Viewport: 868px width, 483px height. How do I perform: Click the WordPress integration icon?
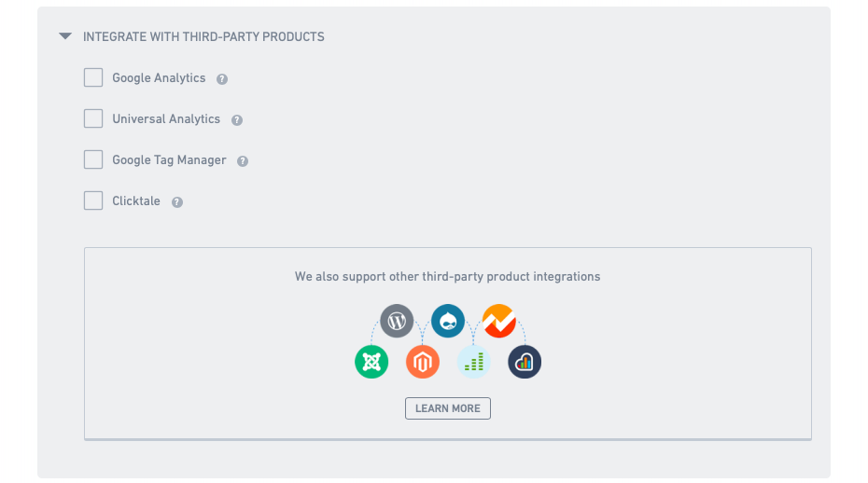coord(397,321)
